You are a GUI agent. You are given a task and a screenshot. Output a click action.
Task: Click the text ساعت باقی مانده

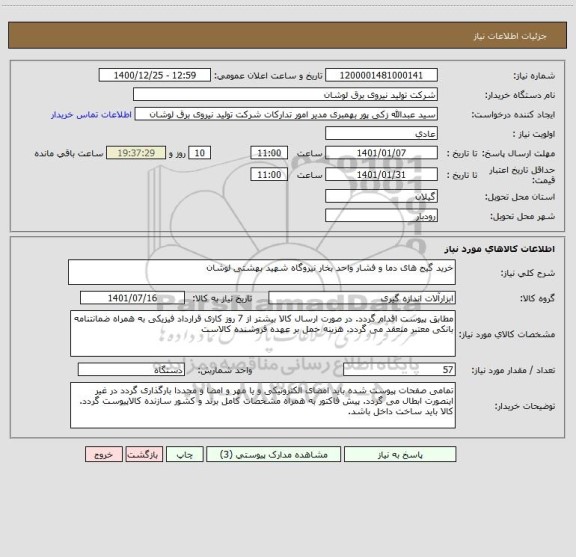[69, 154]
